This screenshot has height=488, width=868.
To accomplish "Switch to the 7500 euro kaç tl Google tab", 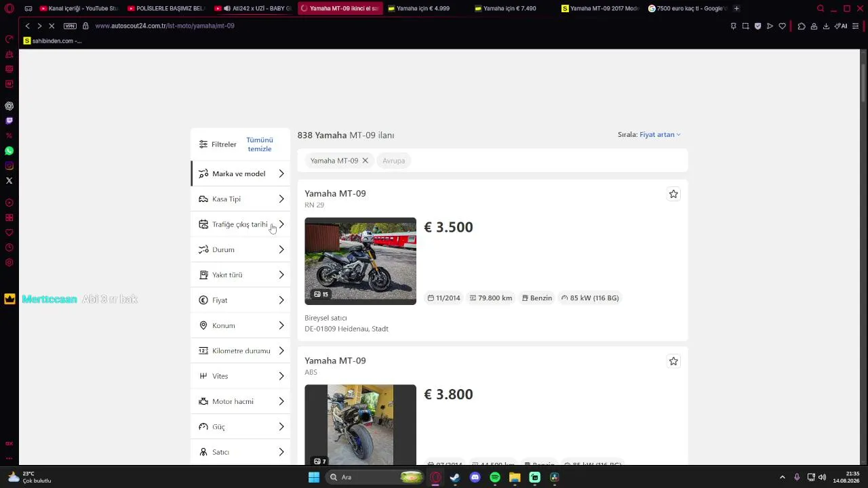I will [687, 9].
